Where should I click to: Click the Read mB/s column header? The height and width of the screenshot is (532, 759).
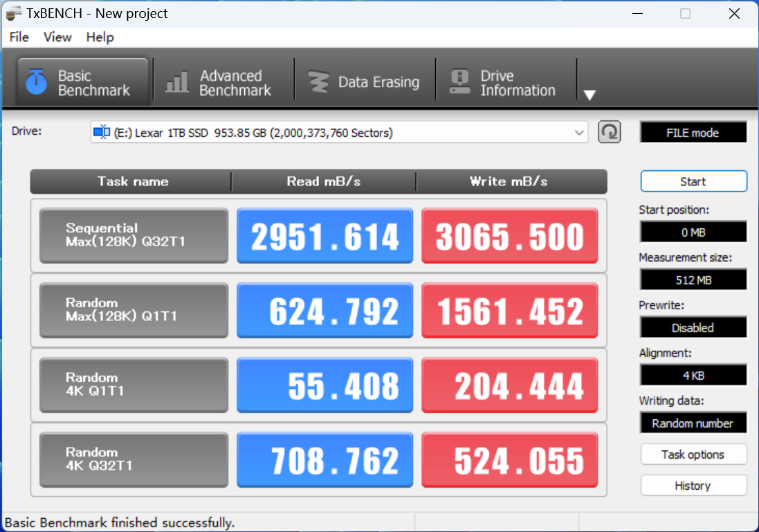tap(323, 181)
